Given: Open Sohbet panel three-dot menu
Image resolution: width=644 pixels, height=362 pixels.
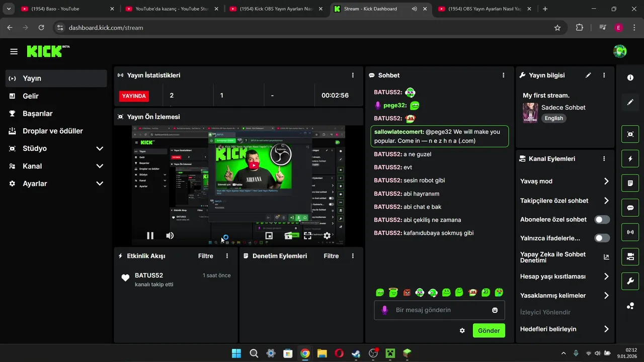Looking at the screenshot, I should coord(503,75).
